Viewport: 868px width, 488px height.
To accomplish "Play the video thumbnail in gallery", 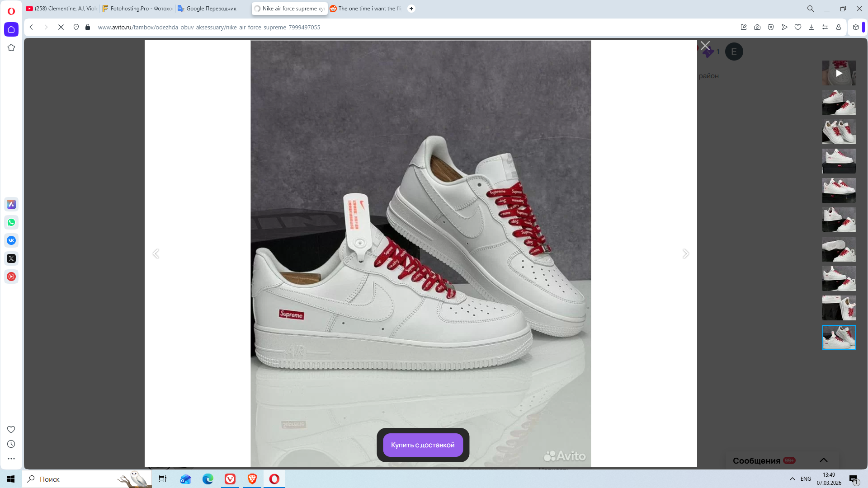I will [x=839, y=73].
